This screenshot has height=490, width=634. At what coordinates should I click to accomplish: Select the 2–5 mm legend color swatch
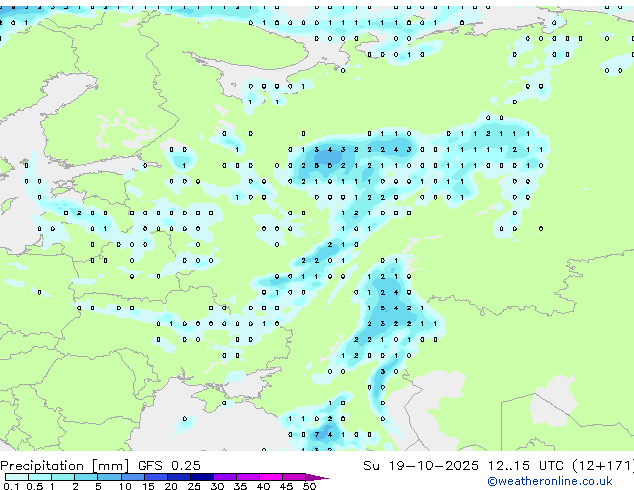(86, 477)
